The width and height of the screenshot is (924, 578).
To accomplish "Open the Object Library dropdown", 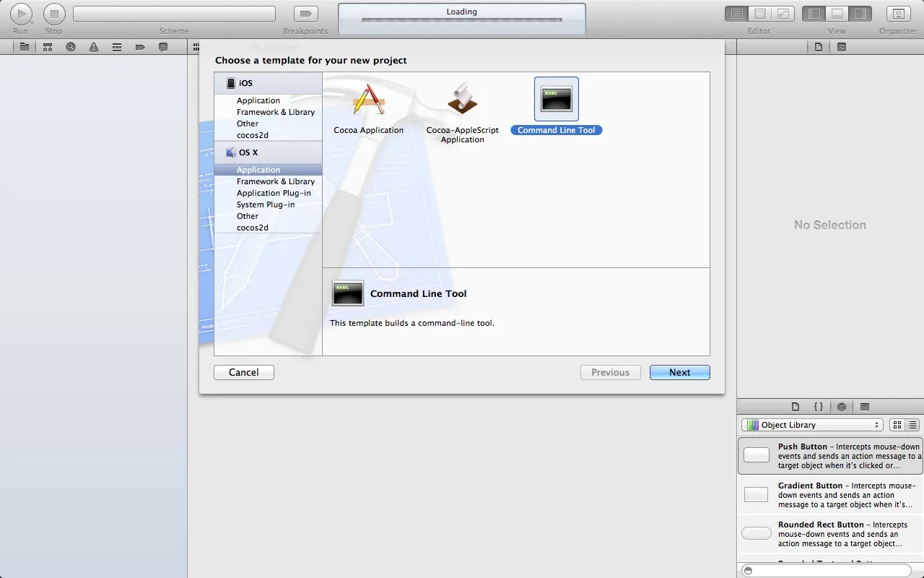I will [x=811, y=425].
